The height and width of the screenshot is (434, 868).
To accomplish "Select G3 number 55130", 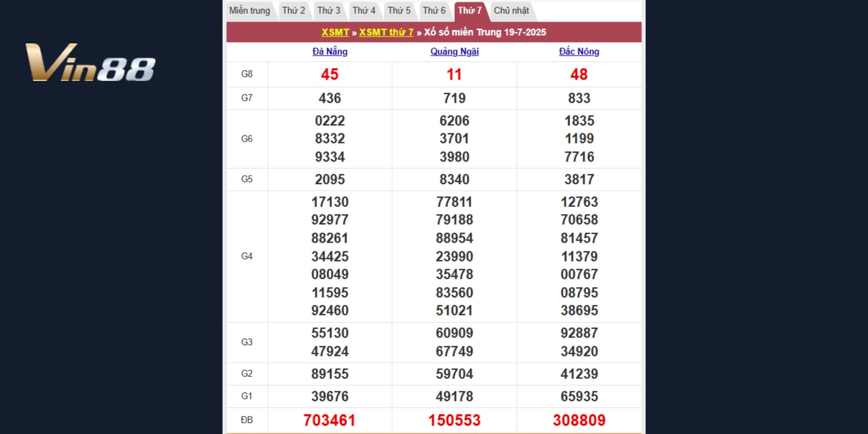I will coord(330,333).
